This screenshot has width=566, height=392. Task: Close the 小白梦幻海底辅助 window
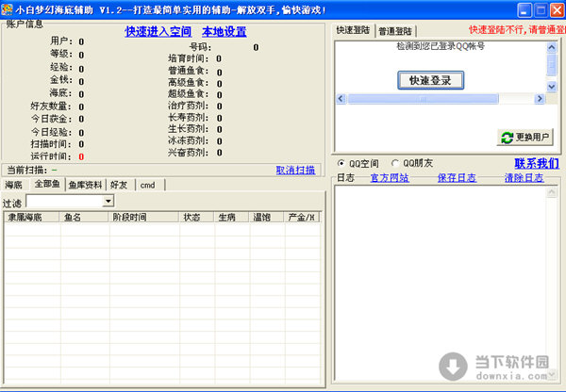[552, 9]
